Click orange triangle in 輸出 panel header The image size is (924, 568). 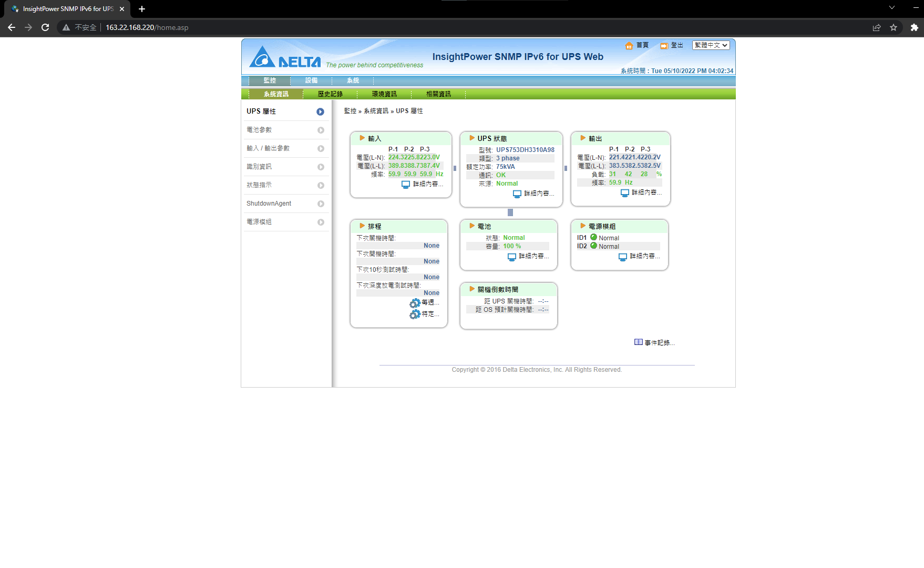583,138
